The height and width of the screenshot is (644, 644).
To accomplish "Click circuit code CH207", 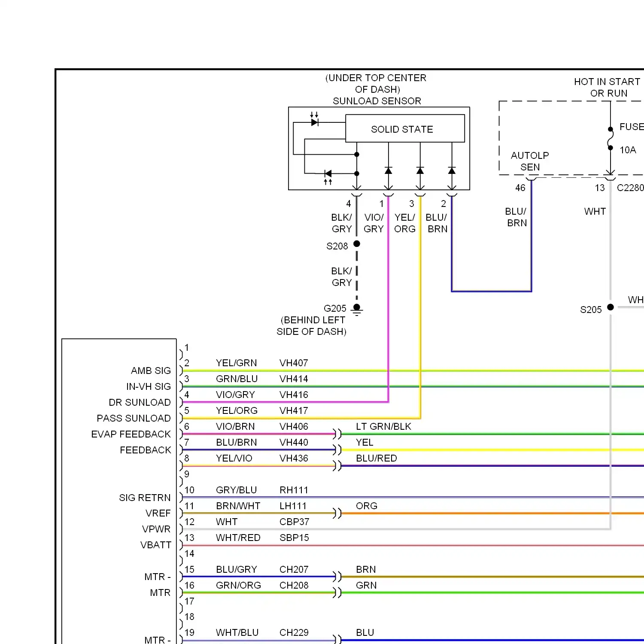I will pos(294,569).
